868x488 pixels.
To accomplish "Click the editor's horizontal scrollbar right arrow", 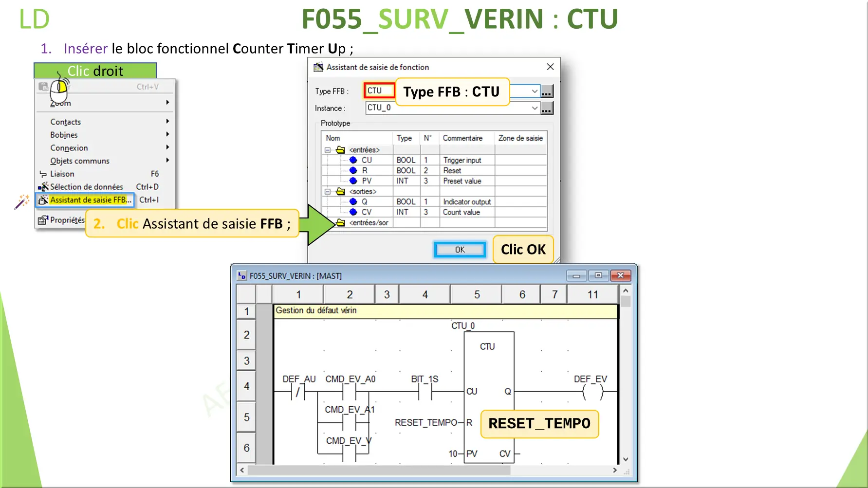I will [x=615, y=470].
